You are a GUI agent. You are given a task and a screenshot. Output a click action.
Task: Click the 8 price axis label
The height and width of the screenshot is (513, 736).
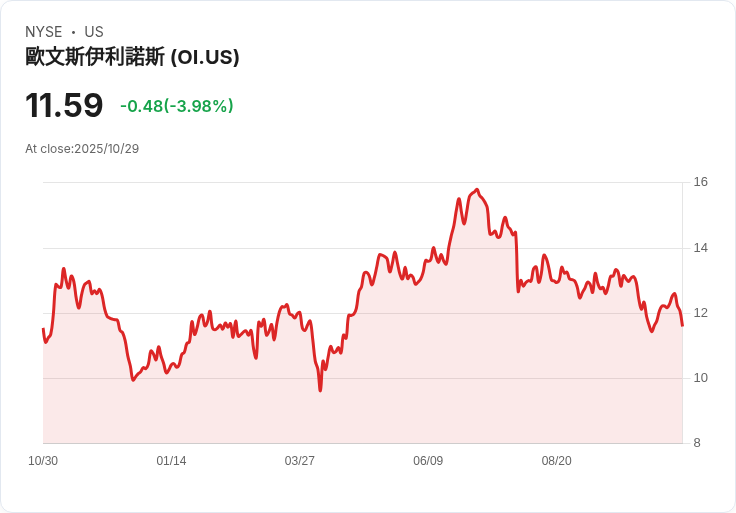(697, 443)
